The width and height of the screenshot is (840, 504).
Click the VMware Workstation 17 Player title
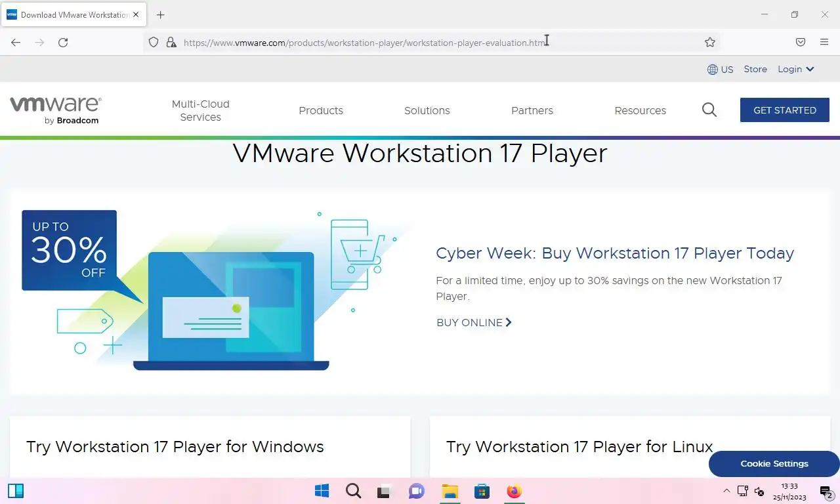420,153
